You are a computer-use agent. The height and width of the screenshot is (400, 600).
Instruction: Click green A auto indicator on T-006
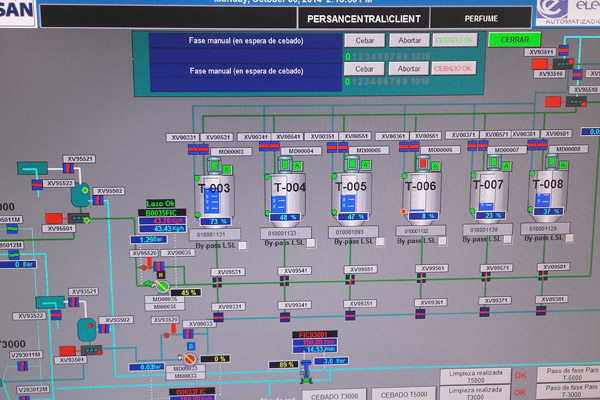click(435, 166)
